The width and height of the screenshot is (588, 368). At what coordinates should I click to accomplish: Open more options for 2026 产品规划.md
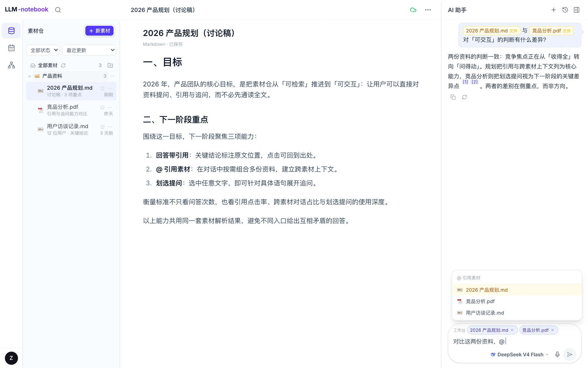pos(110,88)
